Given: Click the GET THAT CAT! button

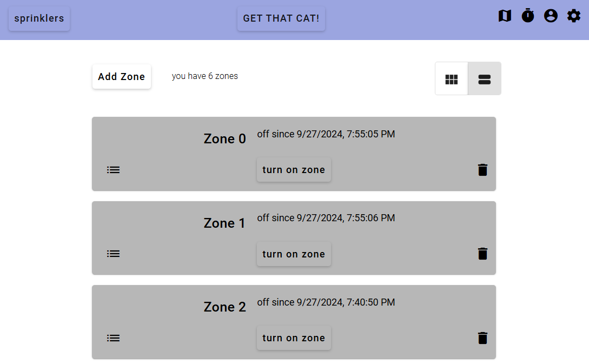Looking at the screenshot, I should tap(281, 18).
